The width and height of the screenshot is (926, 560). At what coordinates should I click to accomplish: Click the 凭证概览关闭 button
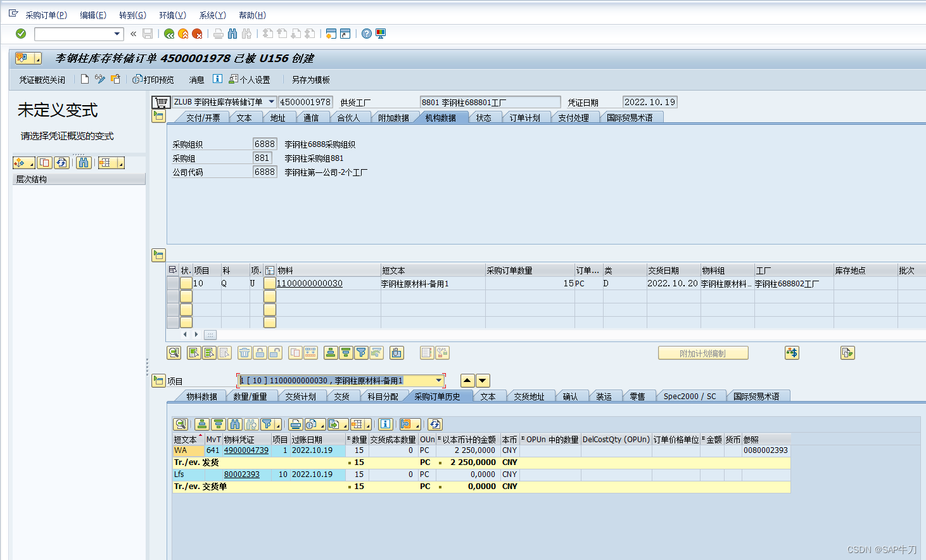[42, 80]
